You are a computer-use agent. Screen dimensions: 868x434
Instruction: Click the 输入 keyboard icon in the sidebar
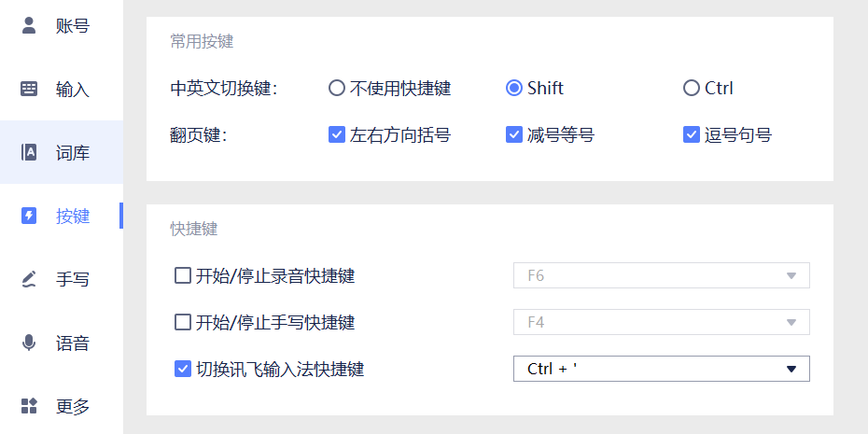(29, 89)
